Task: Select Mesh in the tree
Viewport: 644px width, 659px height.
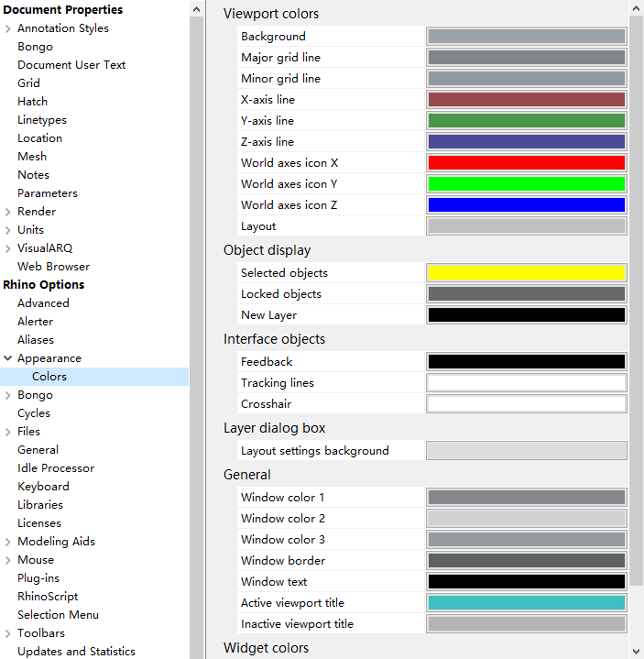Action: (x=32, y=157)
